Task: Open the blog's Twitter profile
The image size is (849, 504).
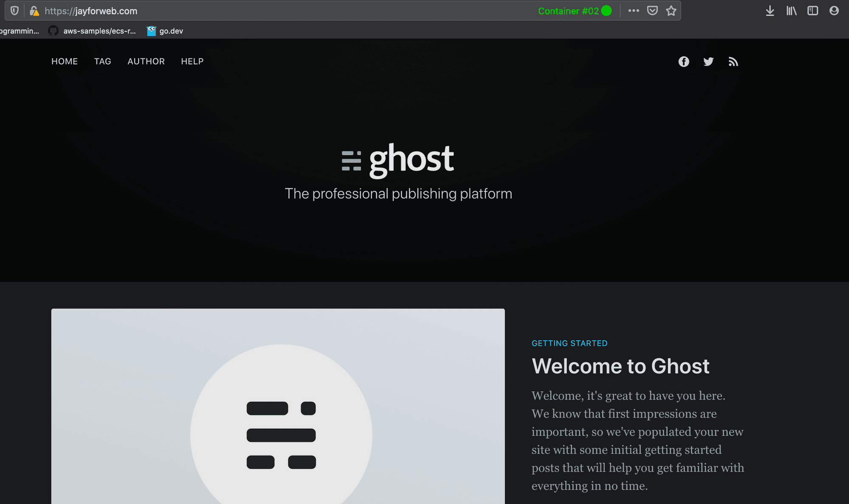Action: (x=708, y=62)
